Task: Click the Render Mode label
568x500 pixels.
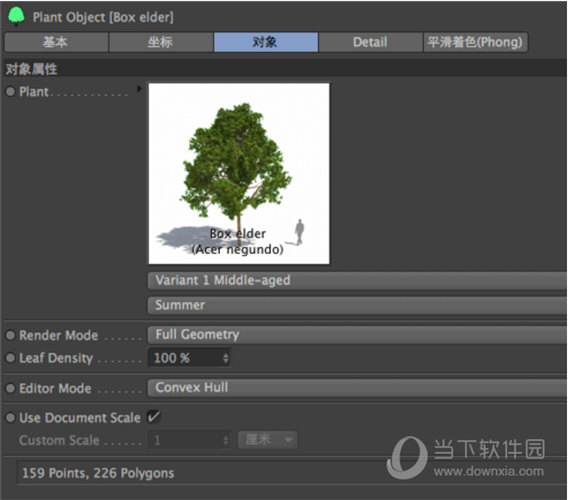Action: pos(59,336)
